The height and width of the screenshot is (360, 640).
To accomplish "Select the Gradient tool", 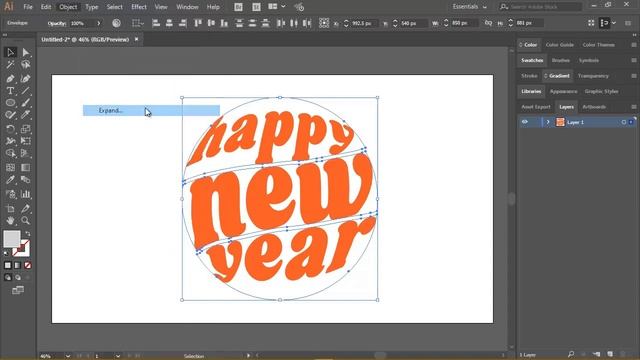I will coord(26,167).
